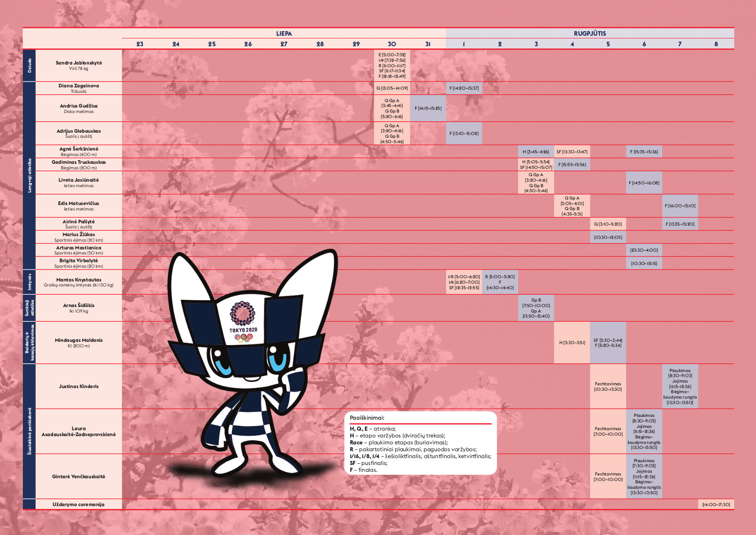Click the August 5 date column header
Screen dimensions: 756x535
(608, 44)
